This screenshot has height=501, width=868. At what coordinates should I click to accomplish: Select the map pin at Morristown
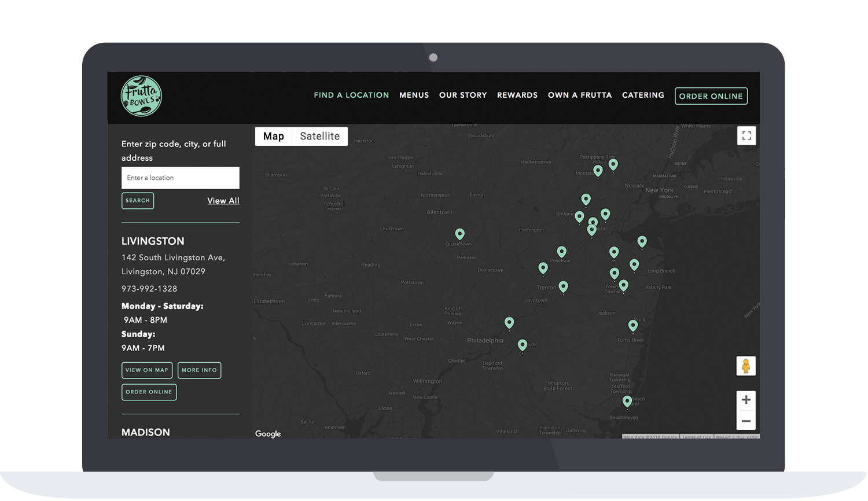click(598, 171)
